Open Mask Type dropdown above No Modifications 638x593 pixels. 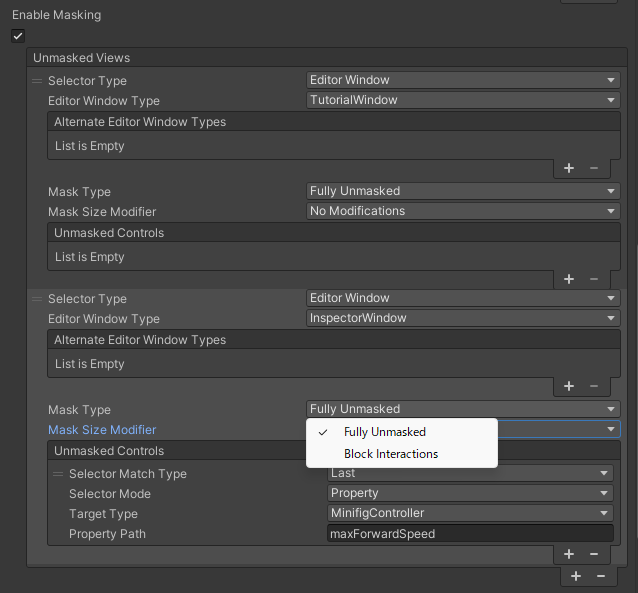pos(463,191)
